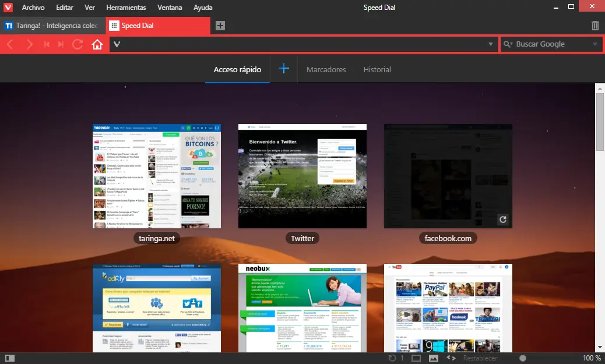
Task: Open the Twitter speed dial thumbnail
Action: pos(302,176)
